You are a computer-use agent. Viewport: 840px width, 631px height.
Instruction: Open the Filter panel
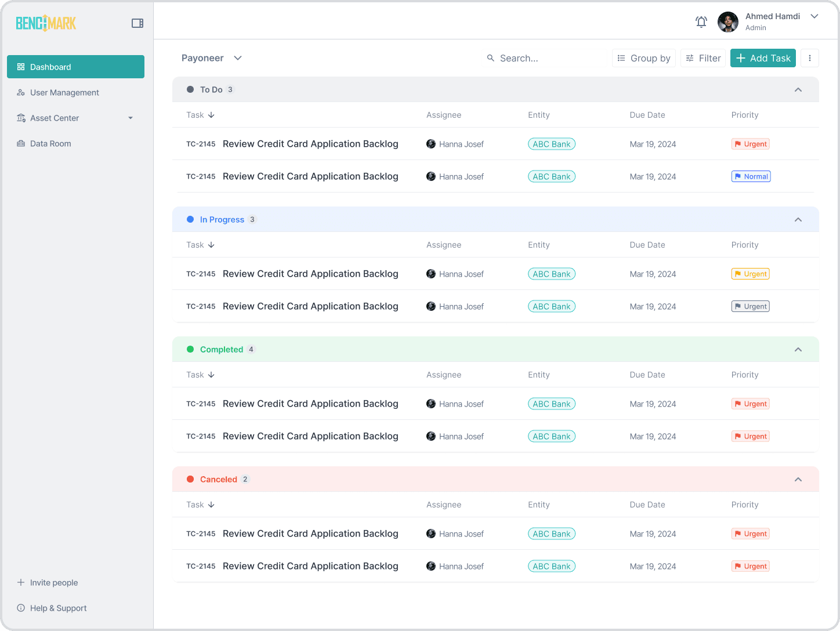pos(703,58)
